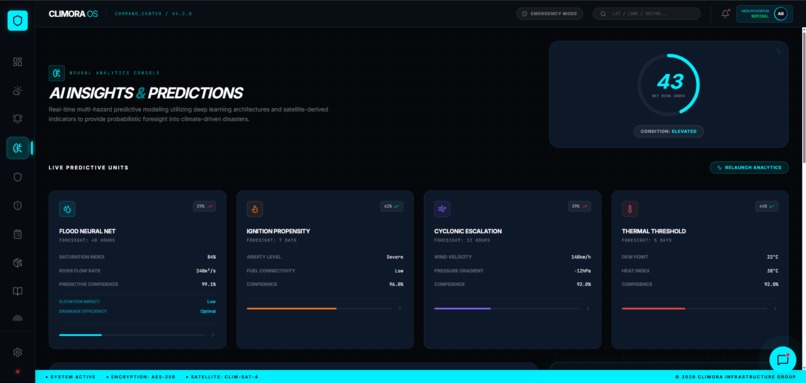Click the faint icon atop risk index card

[x=778, y=51]
